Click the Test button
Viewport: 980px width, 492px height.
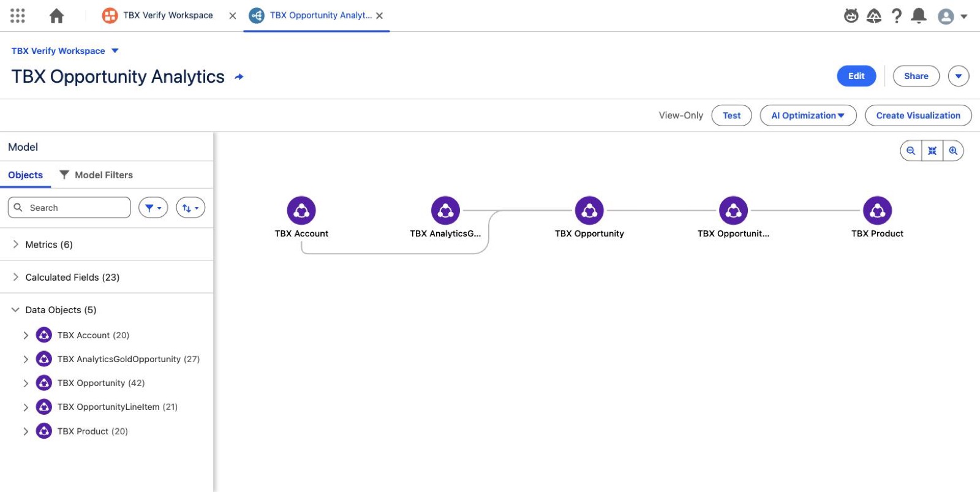click(x=731, y=115)
